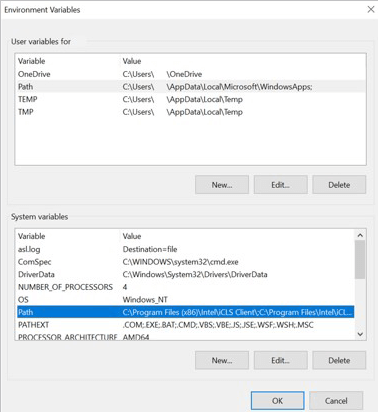Click New under User variables
The height and width of the screenshot is (412, 378).
[222, 185]
